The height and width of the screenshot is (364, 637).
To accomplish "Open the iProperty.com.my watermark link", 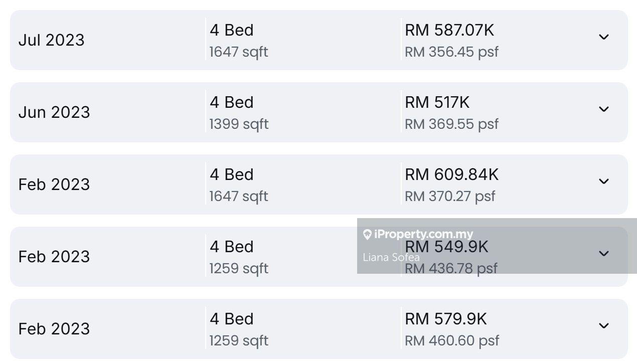I will (423, 234).
